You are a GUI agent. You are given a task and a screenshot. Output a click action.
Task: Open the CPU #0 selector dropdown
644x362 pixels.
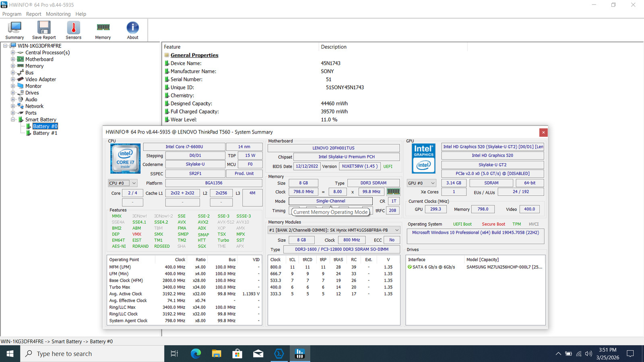coord(123,183)
